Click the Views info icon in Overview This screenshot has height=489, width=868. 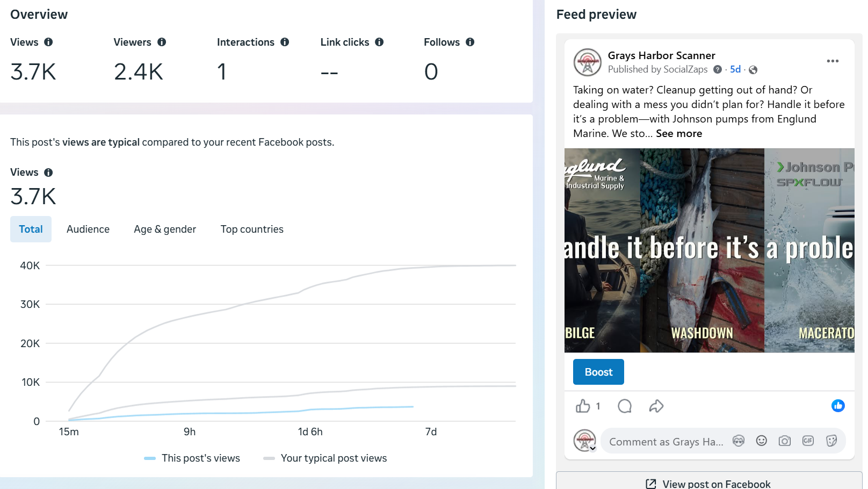[x=48, y=42]
